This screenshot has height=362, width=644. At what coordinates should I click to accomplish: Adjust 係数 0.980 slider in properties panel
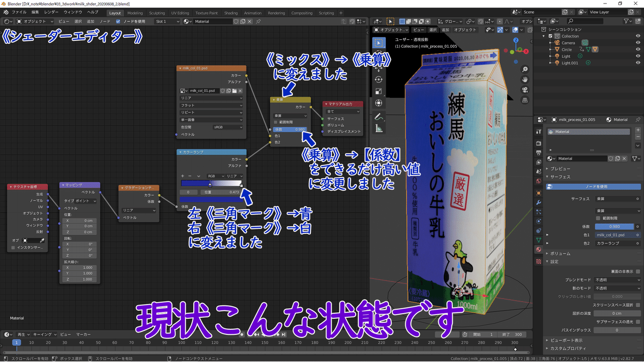615,227
